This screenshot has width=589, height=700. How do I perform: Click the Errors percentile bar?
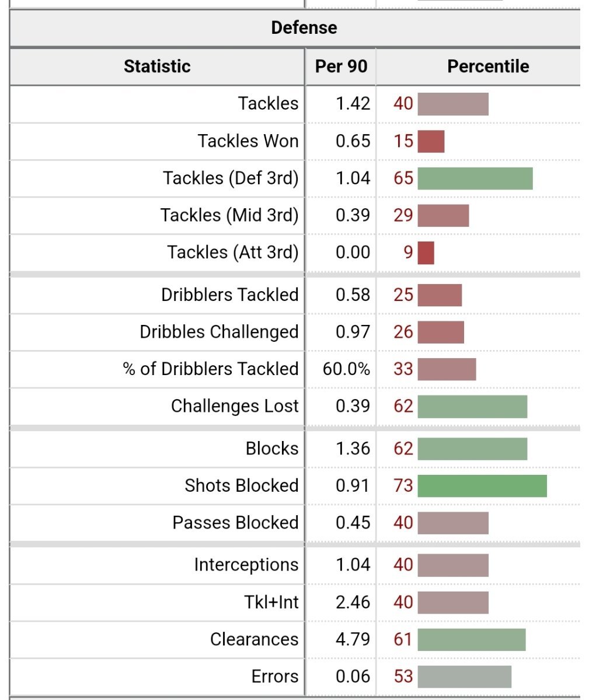[465, 677]
